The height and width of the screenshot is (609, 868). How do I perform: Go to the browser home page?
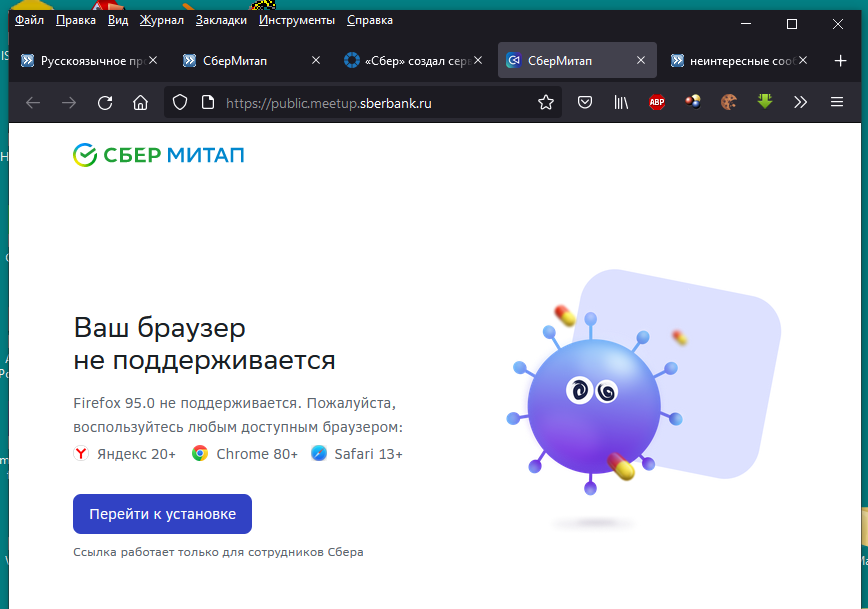click(141, 102)
